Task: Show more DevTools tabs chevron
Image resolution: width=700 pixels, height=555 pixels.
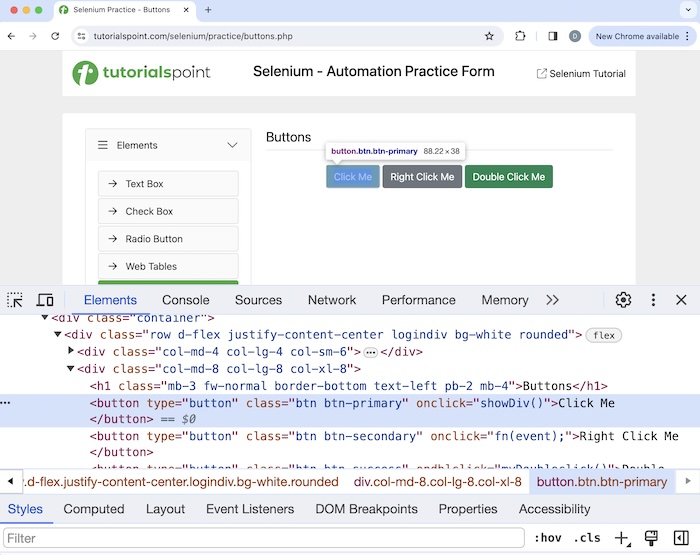Action: (552, 300)
